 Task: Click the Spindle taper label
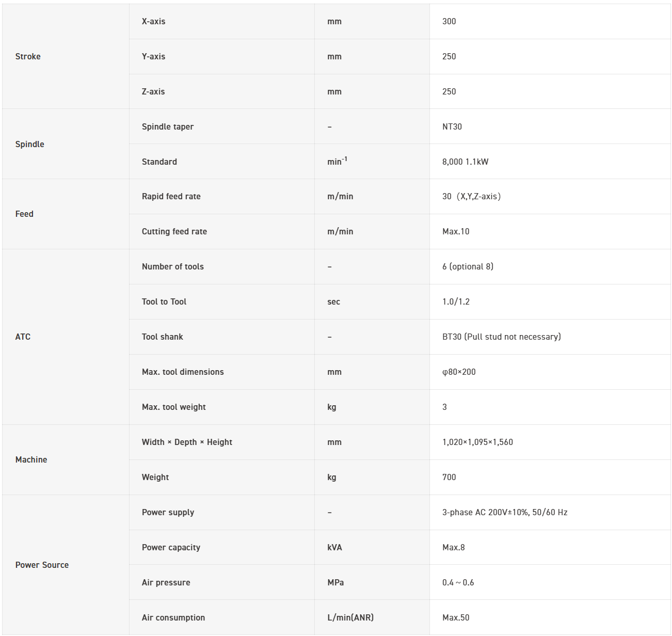tap(168, 126)
